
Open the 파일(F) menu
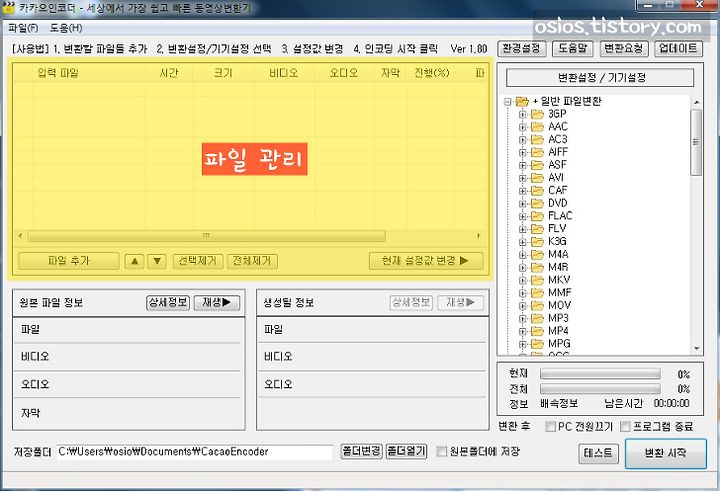(x=23, y=28)
